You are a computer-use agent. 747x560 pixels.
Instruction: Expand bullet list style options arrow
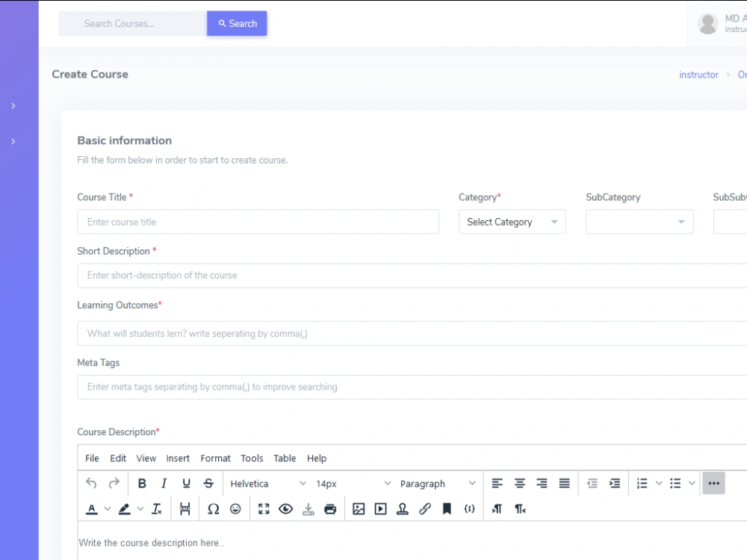pos(692,483)
